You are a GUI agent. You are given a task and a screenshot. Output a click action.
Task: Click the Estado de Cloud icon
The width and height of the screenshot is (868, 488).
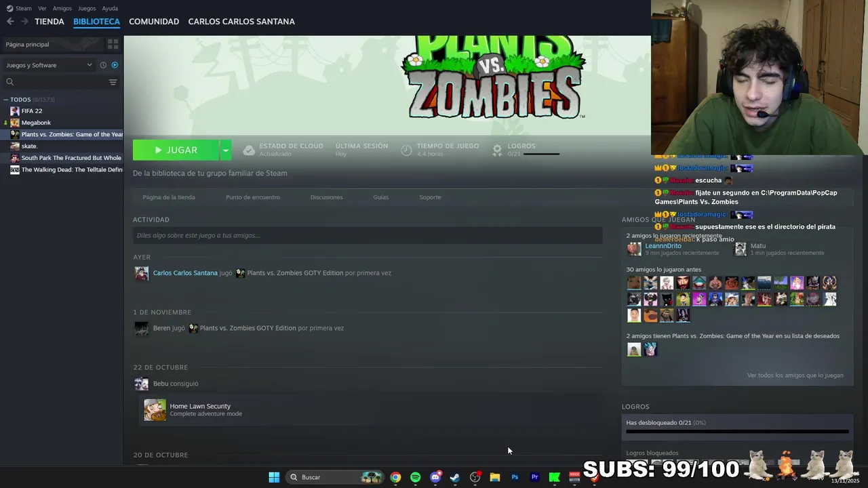click(249, 150)
